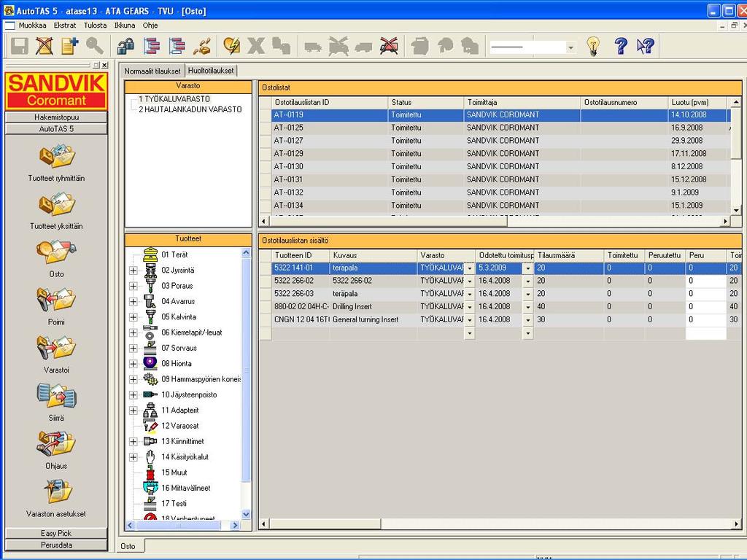Click the 14 Käsityökalut hand icon
This screenshot has height=560, width=747.
click(150, 456)
